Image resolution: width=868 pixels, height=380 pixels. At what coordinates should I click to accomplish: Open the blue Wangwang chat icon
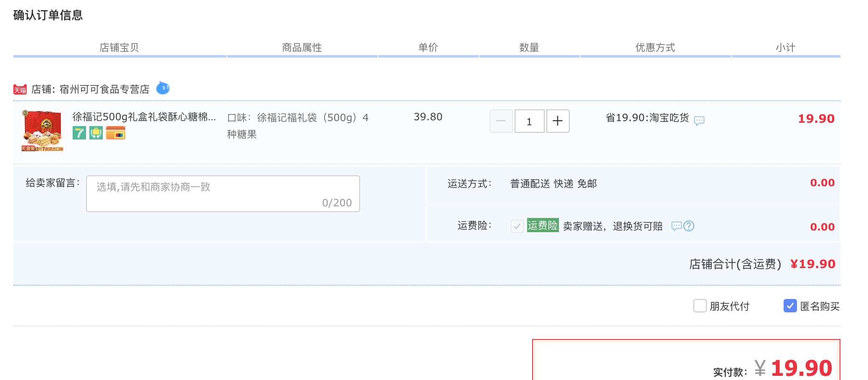tap(162, 88)
